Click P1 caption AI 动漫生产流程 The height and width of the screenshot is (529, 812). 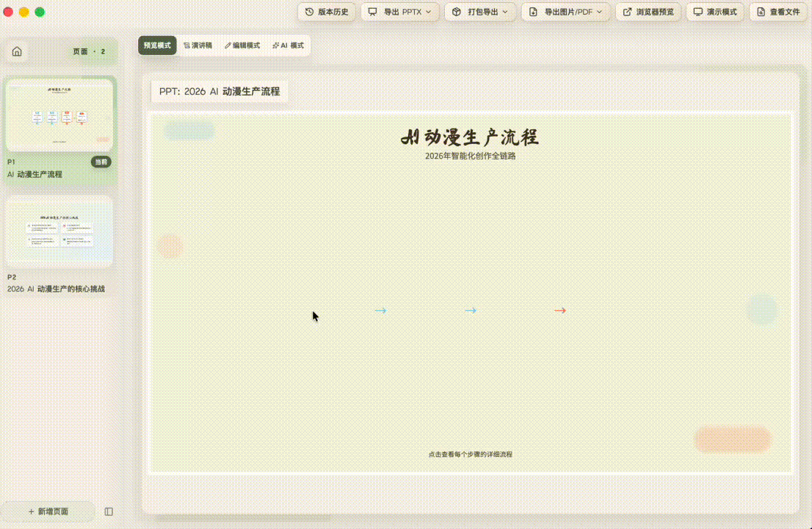tap(35, 175)
